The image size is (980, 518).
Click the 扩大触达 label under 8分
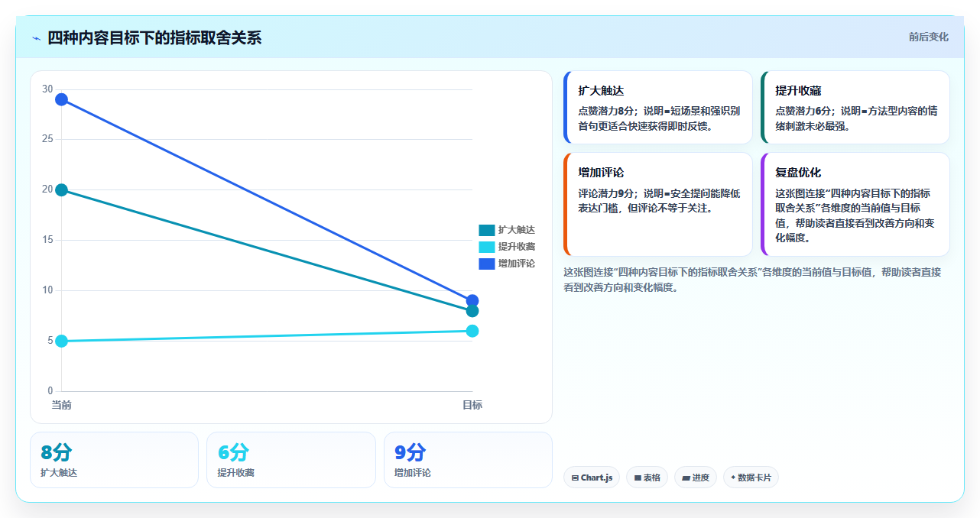tap(59, 473)
